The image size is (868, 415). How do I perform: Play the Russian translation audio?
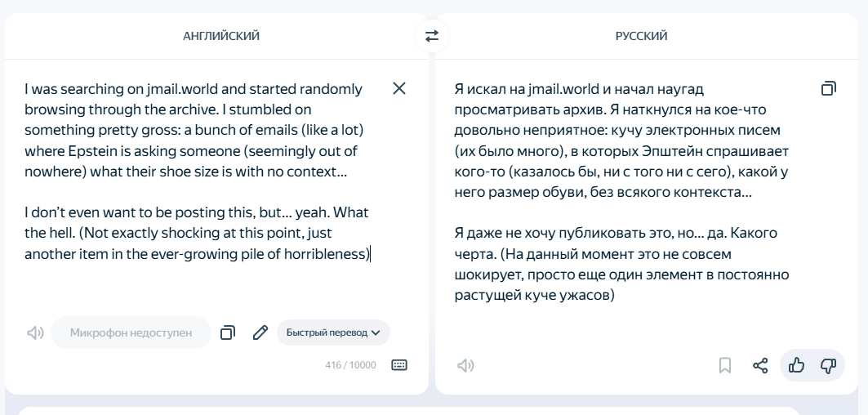[465, 365]
